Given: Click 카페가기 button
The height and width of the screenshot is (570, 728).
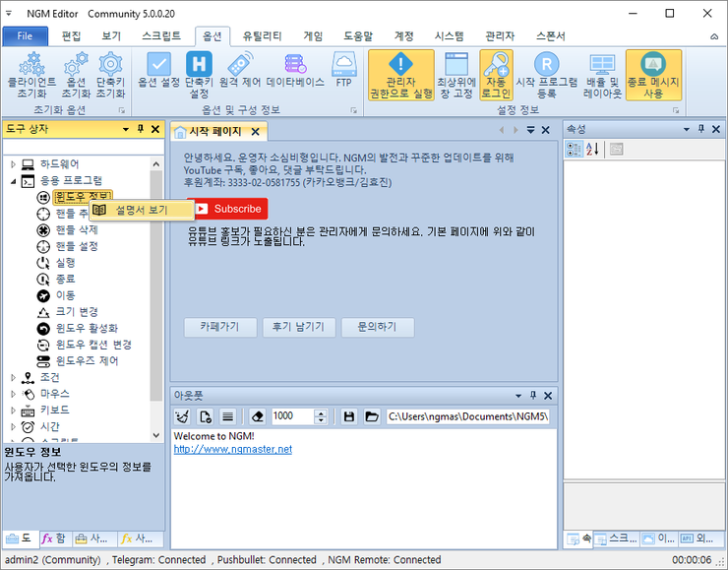Looking at the screenshot, I should [220, 327].
